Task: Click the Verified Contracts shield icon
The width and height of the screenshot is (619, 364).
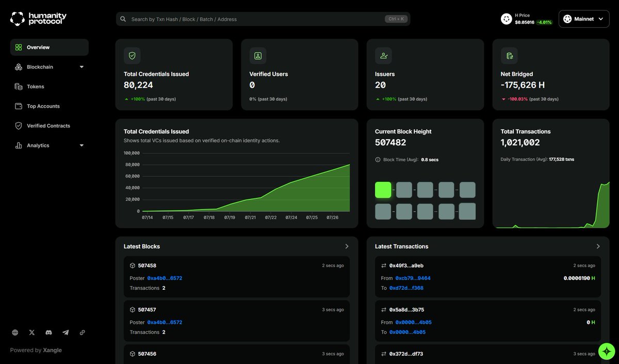Action: click(19, 126)
